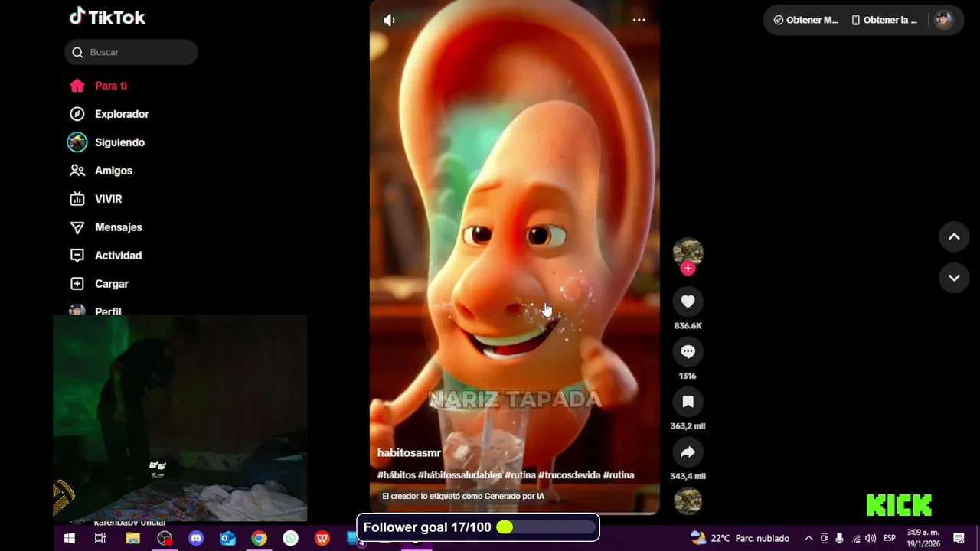
Task: Share the video with the arrow icon
Action: click(688, 452)
